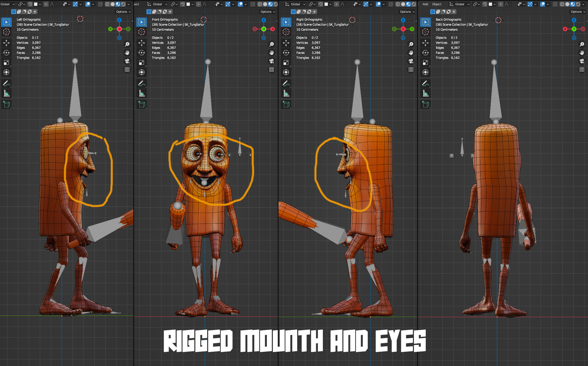
Task: Switch perspective/orthographic grid icon in Front Orthographic viewport
Action: (x=272, y=69)
